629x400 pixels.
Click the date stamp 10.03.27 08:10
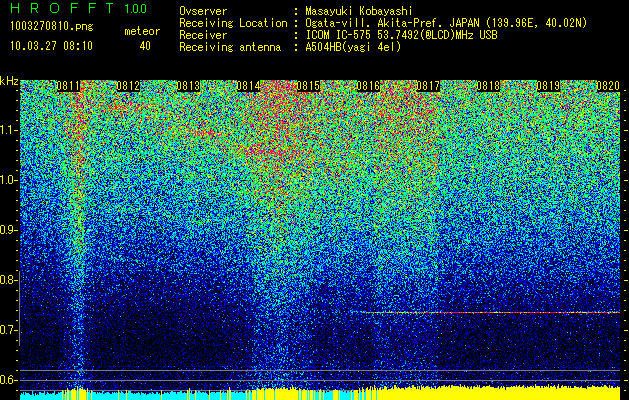(51, 46)
